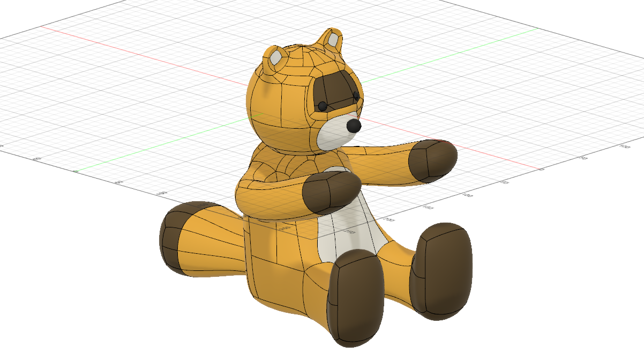Select the eye nearest the nose

356,95
